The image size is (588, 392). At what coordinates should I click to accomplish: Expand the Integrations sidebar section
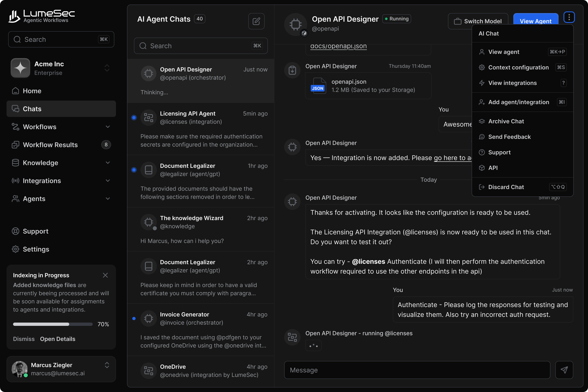(x=108, y=181)
